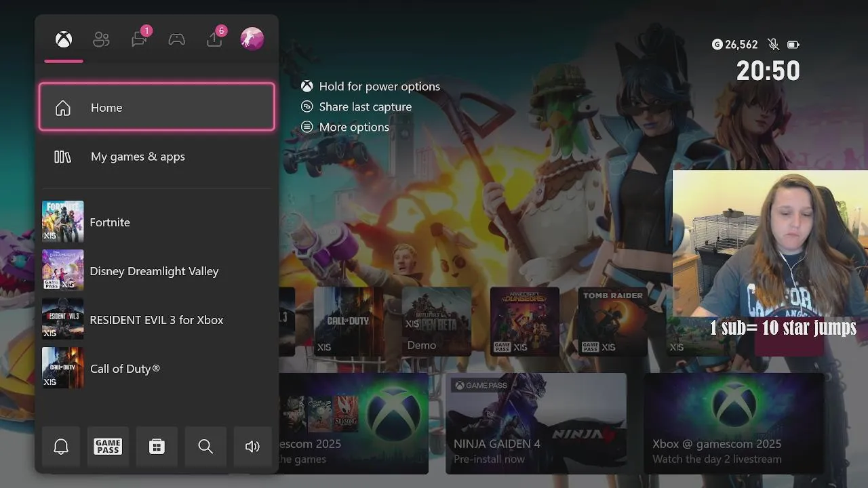Open the Battlefield Open Beta Demo tile

click(x=437, y=321)
